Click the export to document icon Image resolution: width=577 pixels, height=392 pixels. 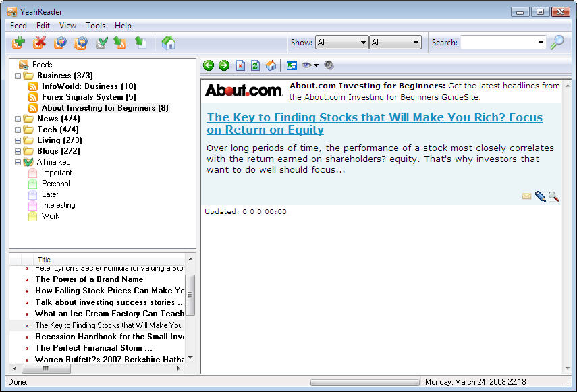pyautogui.click(x=140, y=43)
